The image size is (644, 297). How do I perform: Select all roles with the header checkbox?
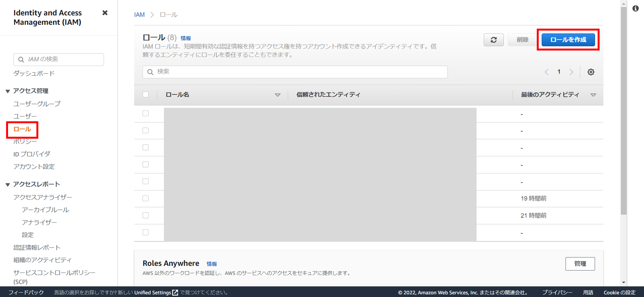pos(146,94)
